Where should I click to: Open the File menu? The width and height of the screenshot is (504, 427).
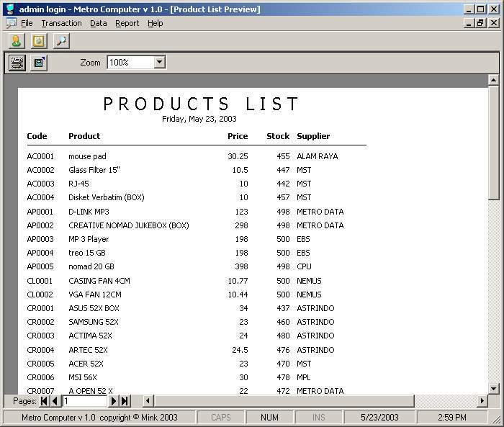coord(27,23)
